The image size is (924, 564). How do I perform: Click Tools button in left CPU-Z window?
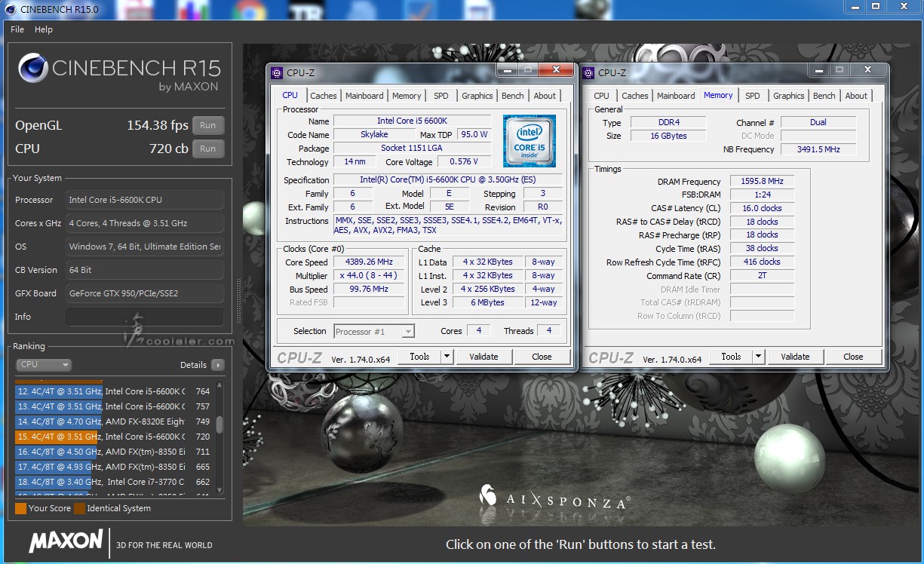[419, 357]
